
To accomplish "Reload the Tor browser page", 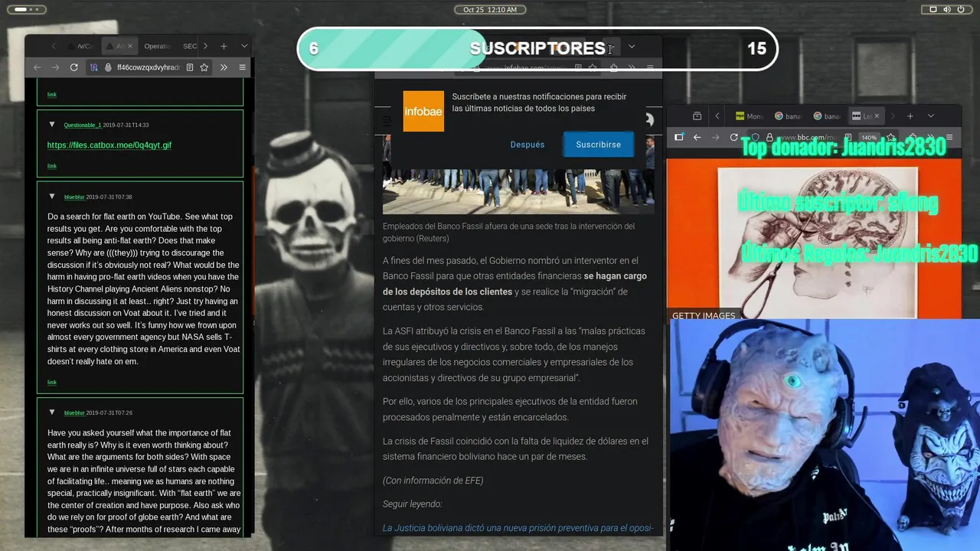I will [x=73, y=67].
